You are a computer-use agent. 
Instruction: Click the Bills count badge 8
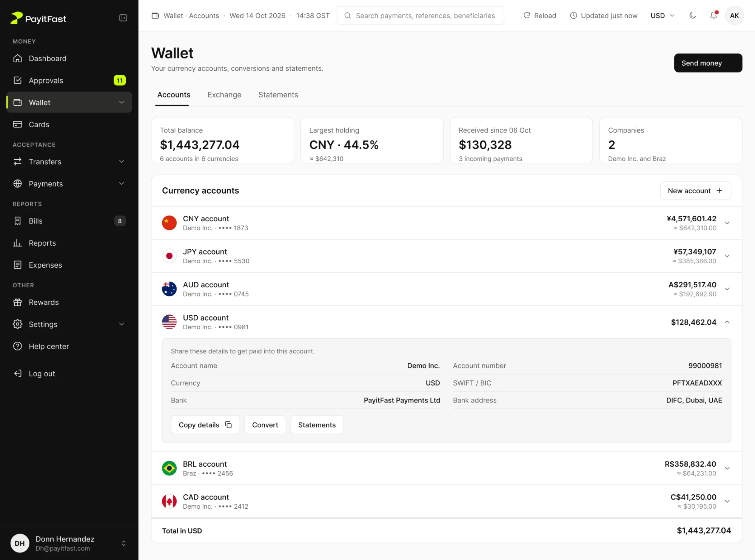[x=120, y=221]
